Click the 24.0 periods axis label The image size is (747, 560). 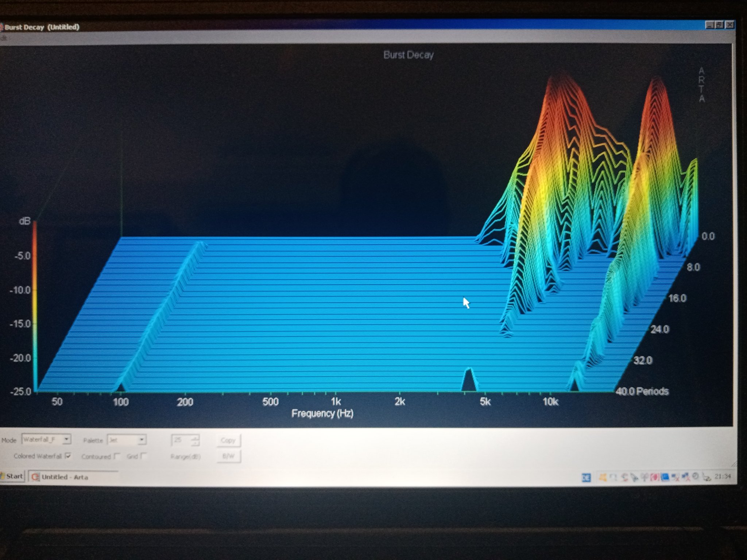pos(660,329)
